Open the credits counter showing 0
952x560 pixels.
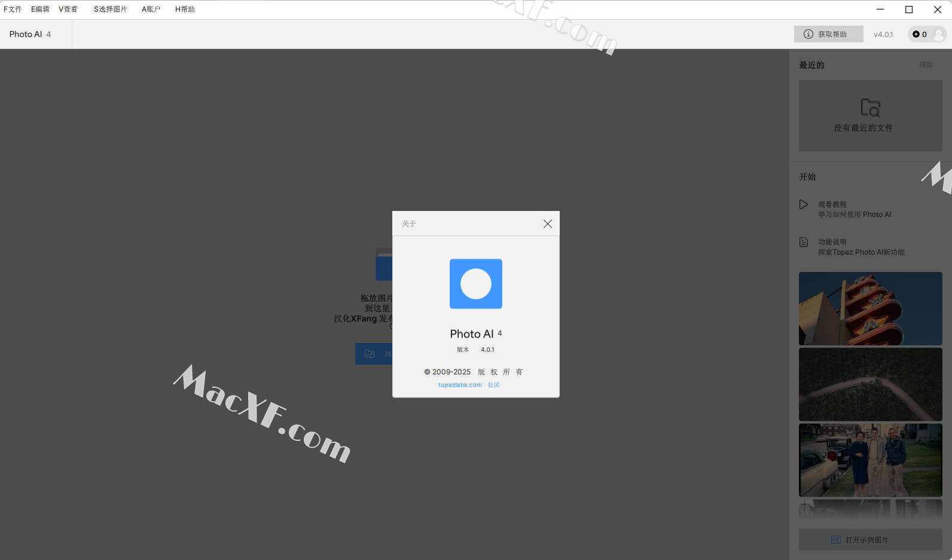(x=920, y=34)
